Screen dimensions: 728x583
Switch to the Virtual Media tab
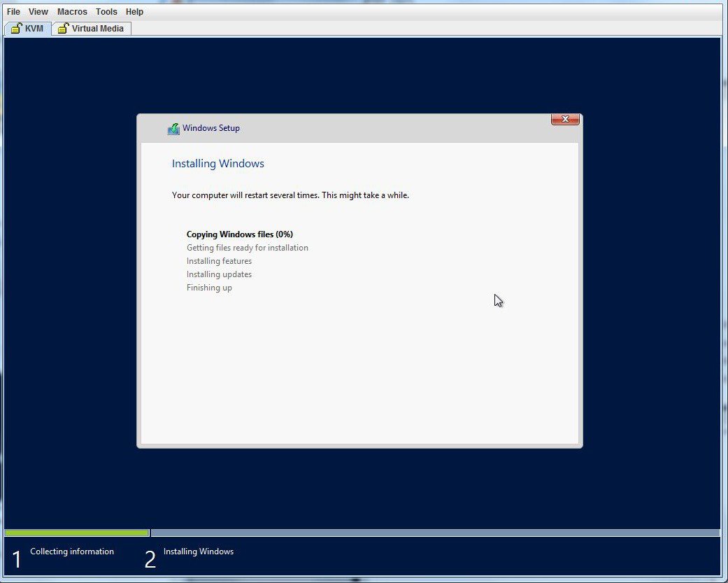(92, 28)
